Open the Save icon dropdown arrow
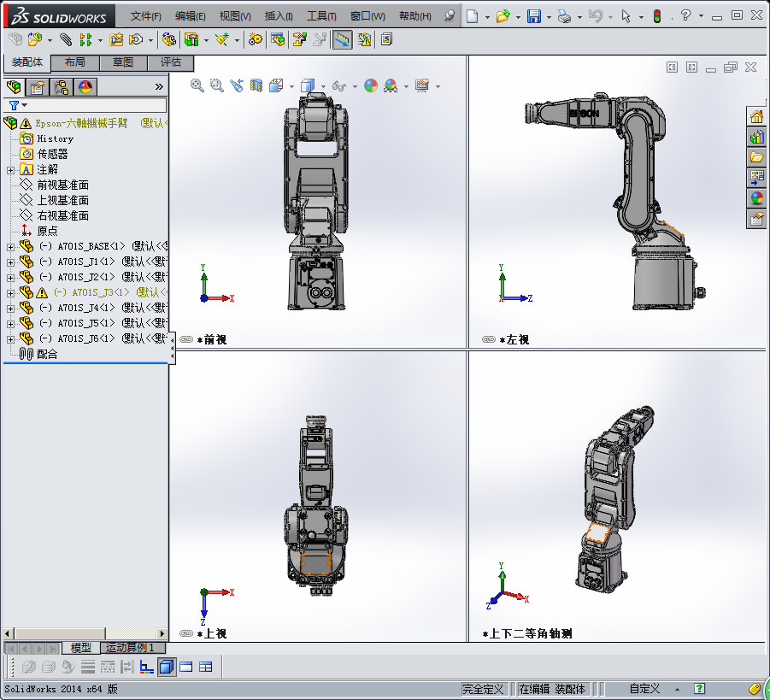Screen dimensions: 770x700 (548, 17)
